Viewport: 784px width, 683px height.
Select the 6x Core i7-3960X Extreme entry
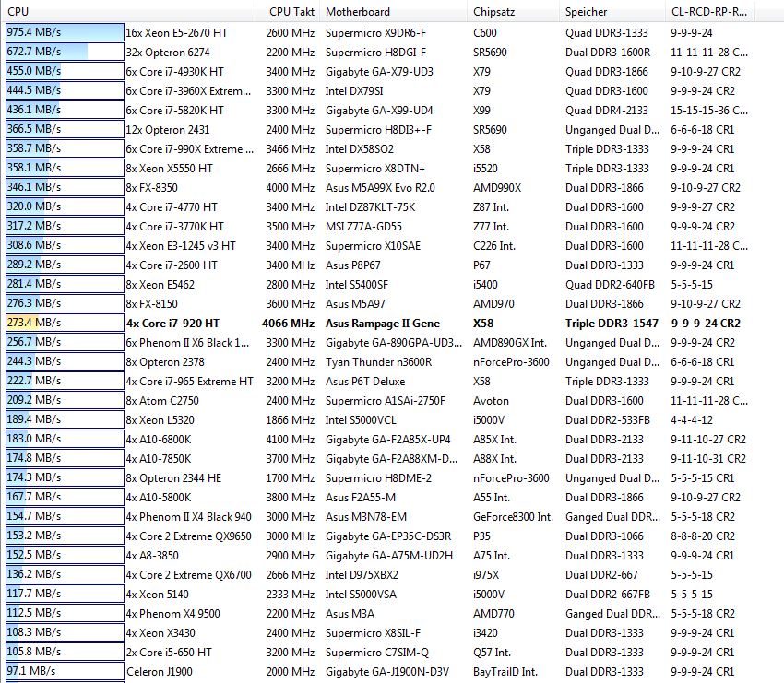coord(188,91)
